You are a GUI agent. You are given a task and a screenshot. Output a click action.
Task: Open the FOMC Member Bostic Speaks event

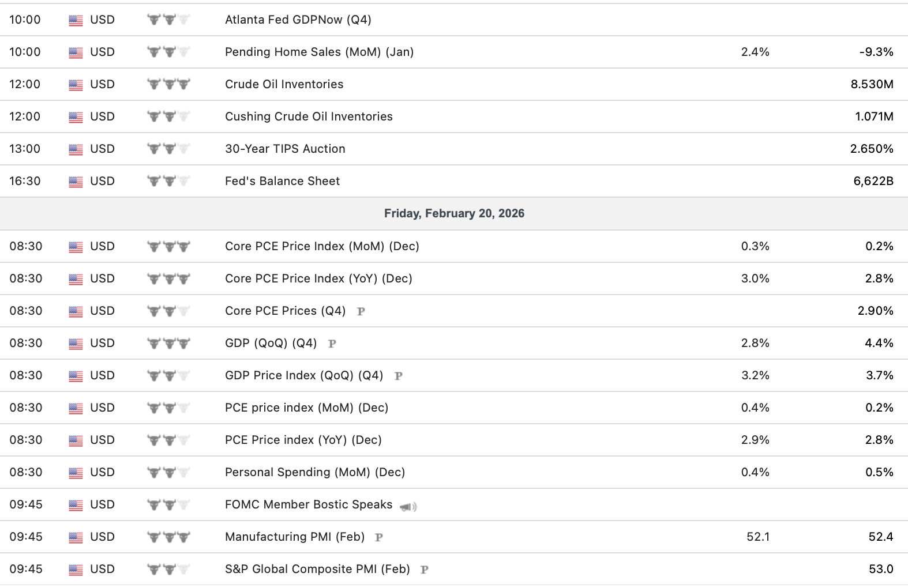coord(309,504)
